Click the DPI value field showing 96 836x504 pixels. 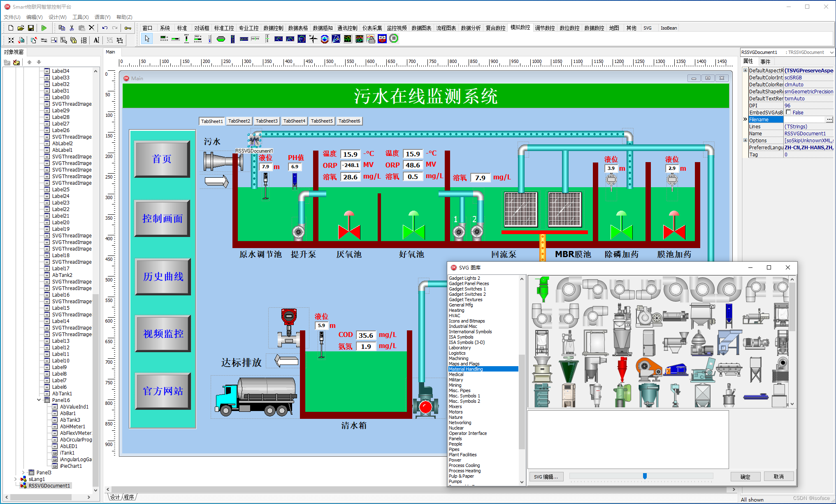coord(809,105)
